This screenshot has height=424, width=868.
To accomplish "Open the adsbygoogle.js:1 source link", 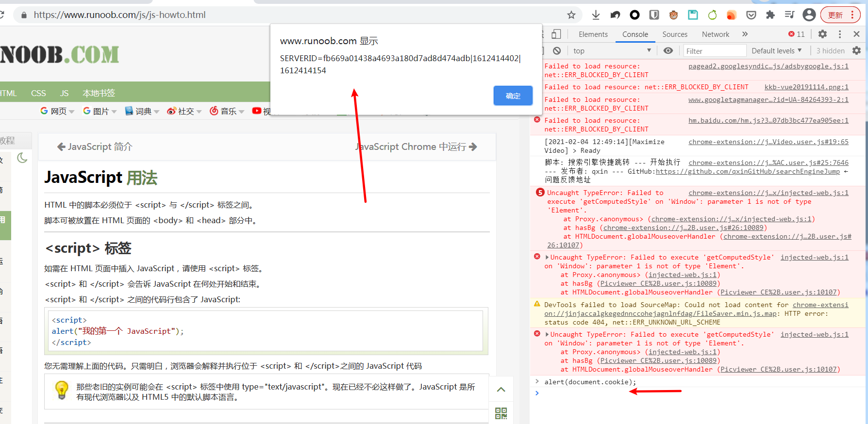I will [x=768, y=66].
